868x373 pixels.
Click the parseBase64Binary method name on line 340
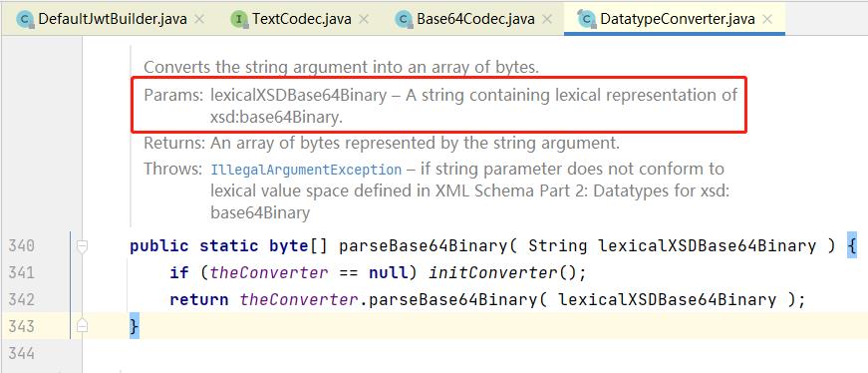click(x=423, y=245)
